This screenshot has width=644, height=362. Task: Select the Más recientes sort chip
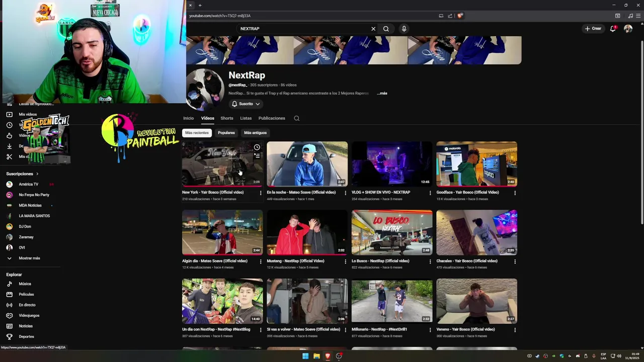197,133
